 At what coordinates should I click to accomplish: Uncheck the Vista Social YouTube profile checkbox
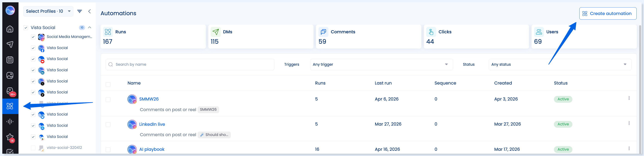click(x=33, y=59)
